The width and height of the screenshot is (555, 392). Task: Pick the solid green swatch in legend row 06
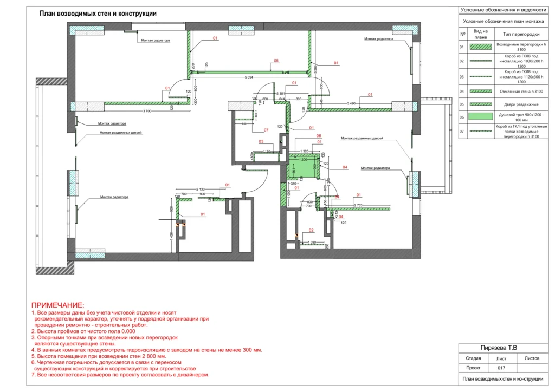pyautogui.click(x=480, y=116)
